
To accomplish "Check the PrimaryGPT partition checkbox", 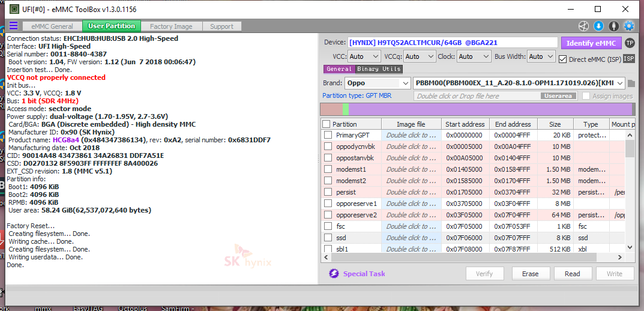I will [328, 135].
